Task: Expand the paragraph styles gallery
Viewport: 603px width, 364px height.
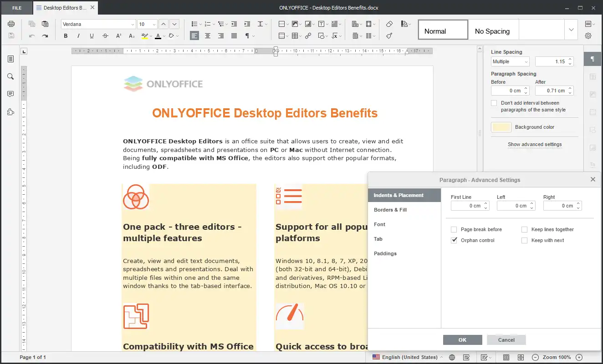Action: click(x=571, y=30)
